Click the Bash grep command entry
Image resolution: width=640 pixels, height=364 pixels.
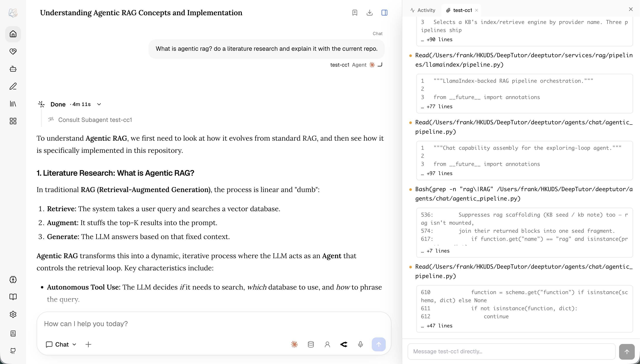(524, 194)
